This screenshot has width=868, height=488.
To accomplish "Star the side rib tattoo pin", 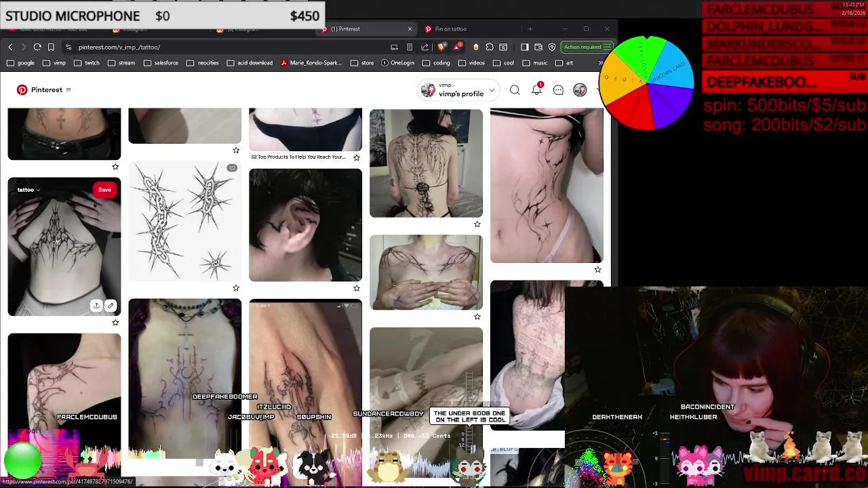I will pos(598,269).
